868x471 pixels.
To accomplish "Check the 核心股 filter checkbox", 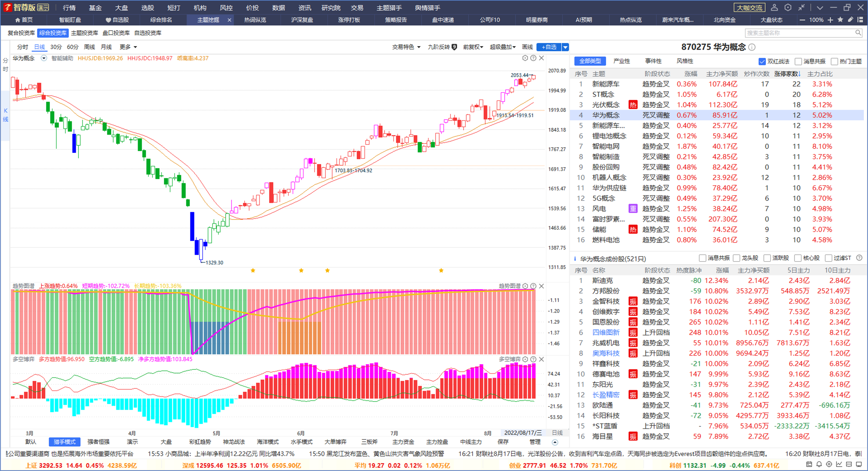I will [798, 258].
